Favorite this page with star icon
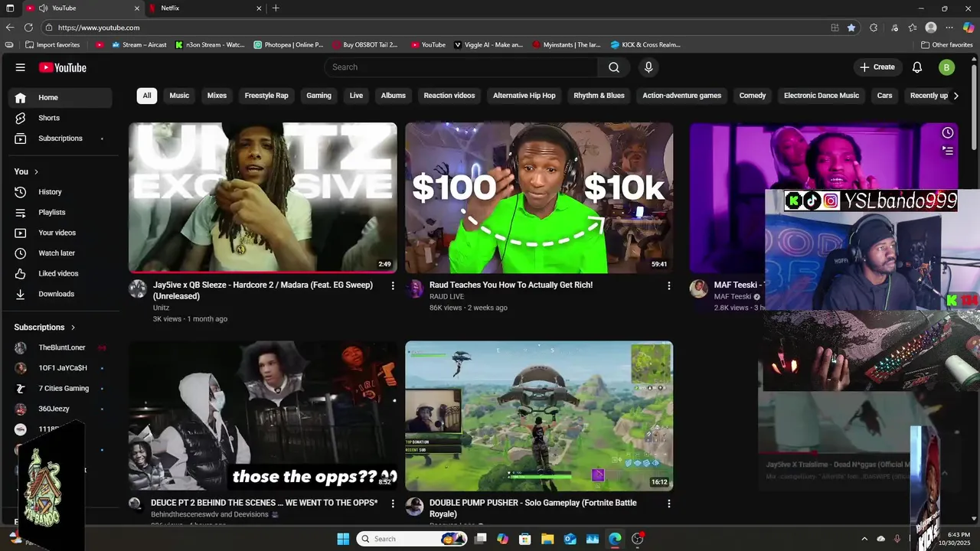The width and height of the screenshot is (980, 551). click(851, 28)
